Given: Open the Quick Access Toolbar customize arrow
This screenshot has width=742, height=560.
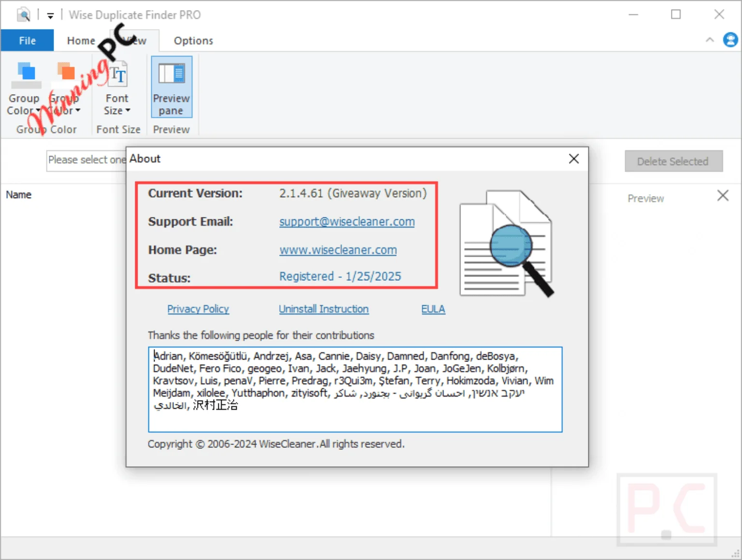Looking at the screenshot, I should click(50, 15).
